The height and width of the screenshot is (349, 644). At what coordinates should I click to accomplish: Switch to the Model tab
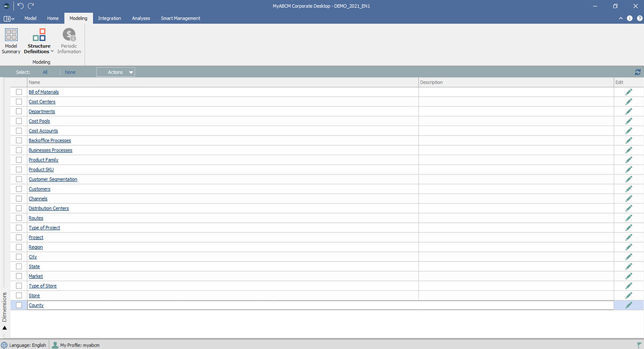point(31,18)
